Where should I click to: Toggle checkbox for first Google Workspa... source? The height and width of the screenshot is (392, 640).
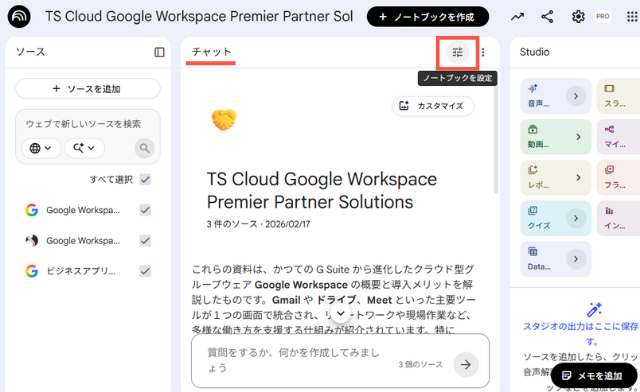tap(145, 210)
